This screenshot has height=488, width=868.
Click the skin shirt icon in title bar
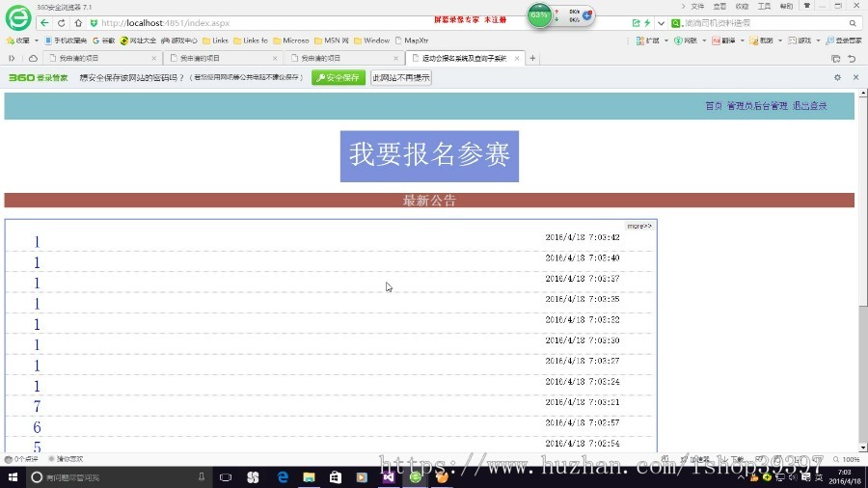pos(806,6)
